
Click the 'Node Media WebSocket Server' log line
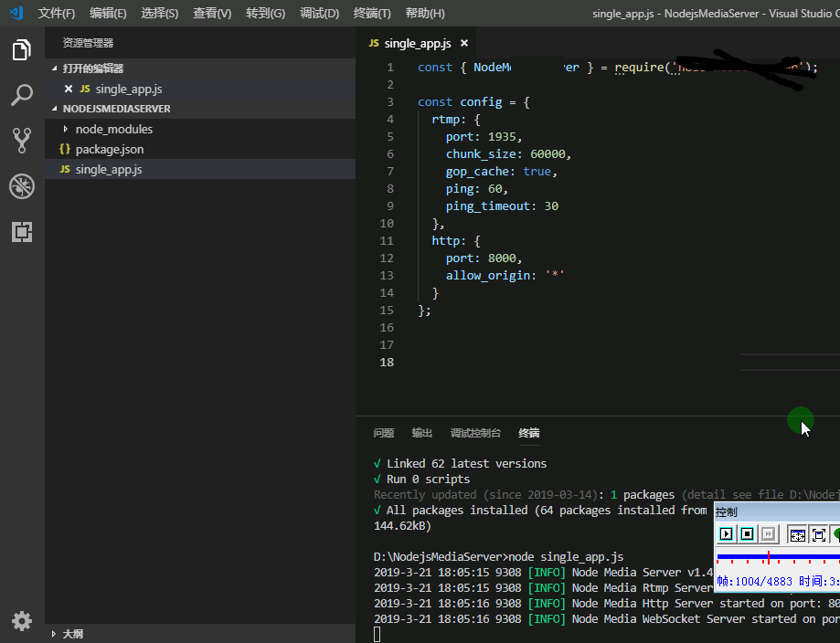[x=606, y=619]
